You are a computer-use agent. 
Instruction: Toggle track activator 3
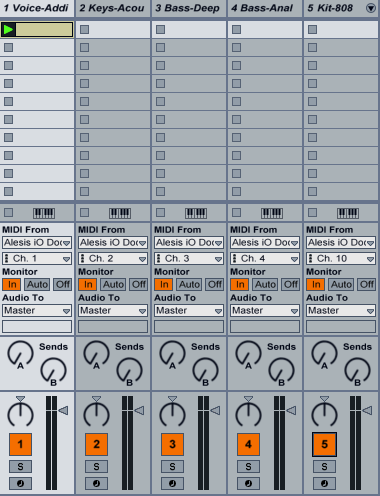[x=172, y=444]
